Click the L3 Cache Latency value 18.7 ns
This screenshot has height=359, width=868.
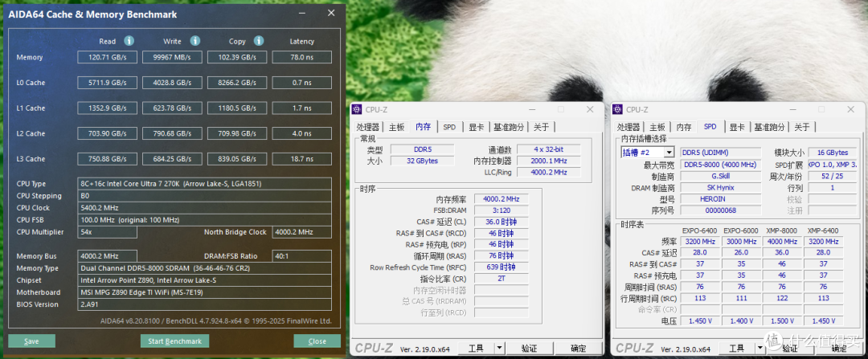301,159
